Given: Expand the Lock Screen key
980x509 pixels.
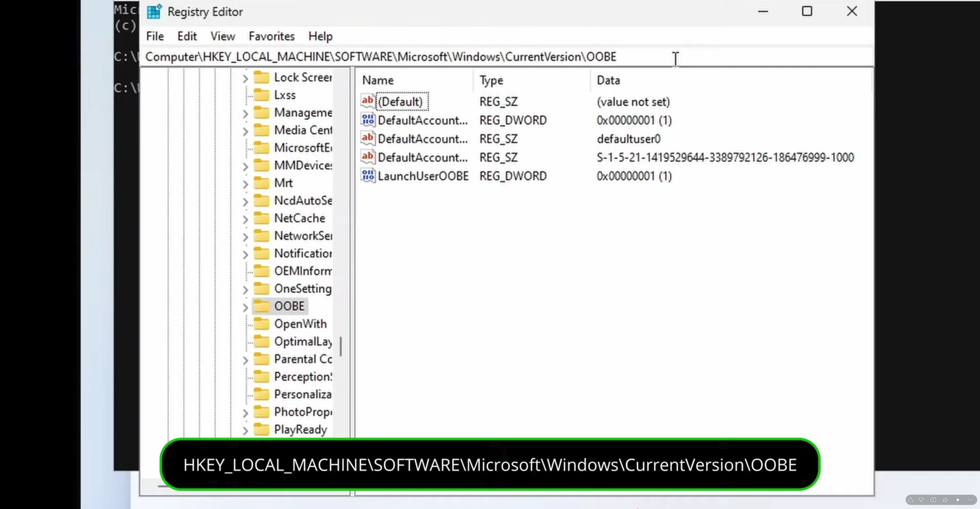Looking at the screenshot, I should (245, 78).
